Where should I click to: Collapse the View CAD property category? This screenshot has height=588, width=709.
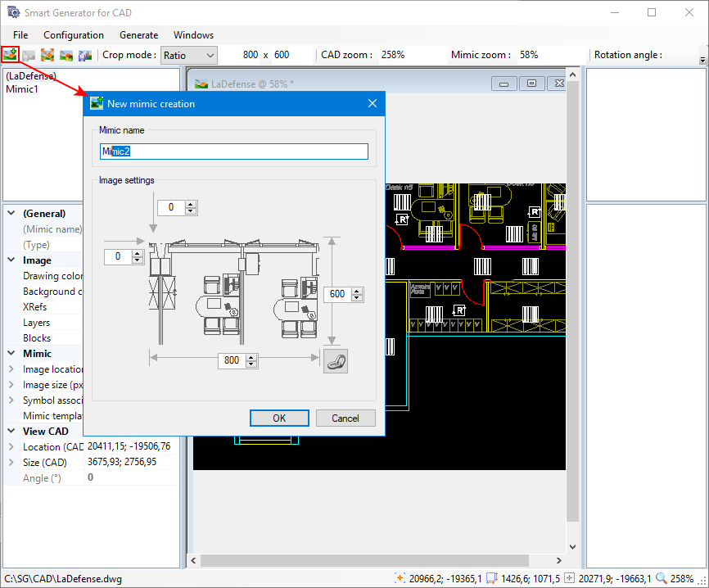pyautogui.click(x=11, y=432)
